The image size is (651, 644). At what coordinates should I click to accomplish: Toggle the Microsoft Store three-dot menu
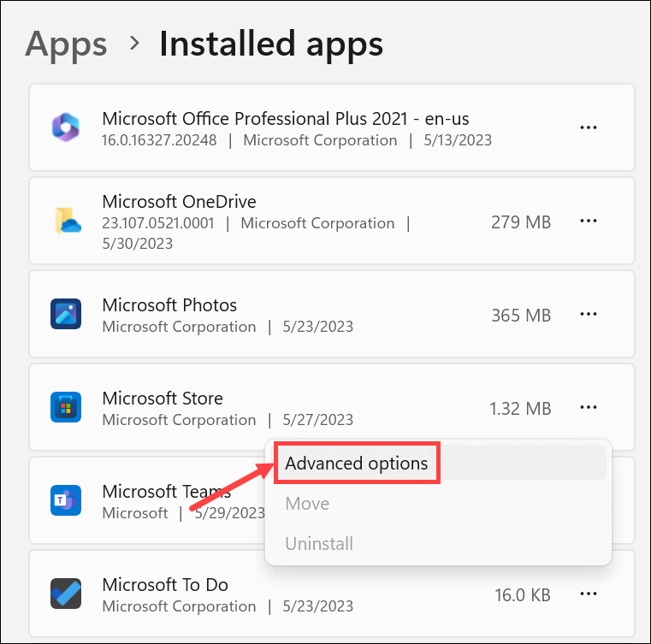(x=588, y=408)
